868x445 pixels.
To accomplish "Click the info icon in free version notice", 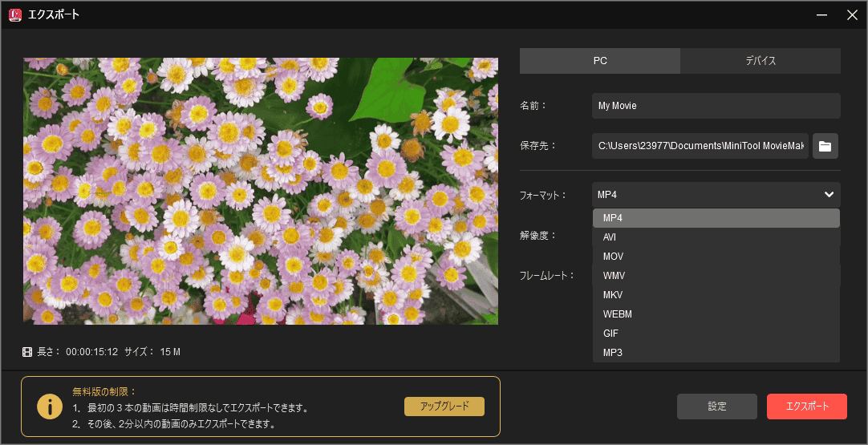I will tap(49, 407).
